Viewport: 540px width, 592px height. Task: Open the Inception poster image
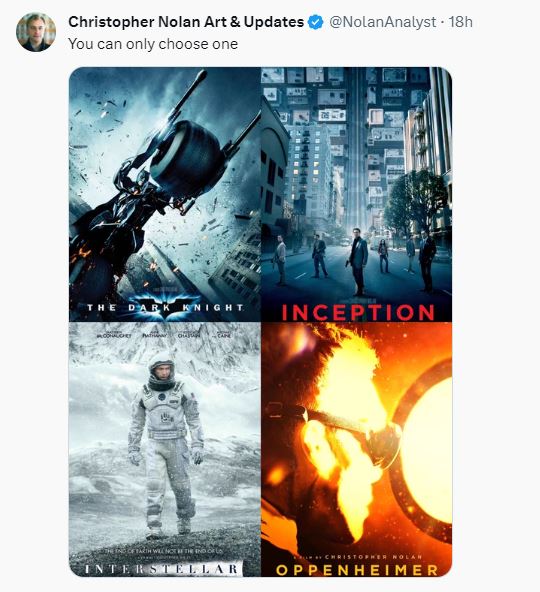(x=356, y=194)
